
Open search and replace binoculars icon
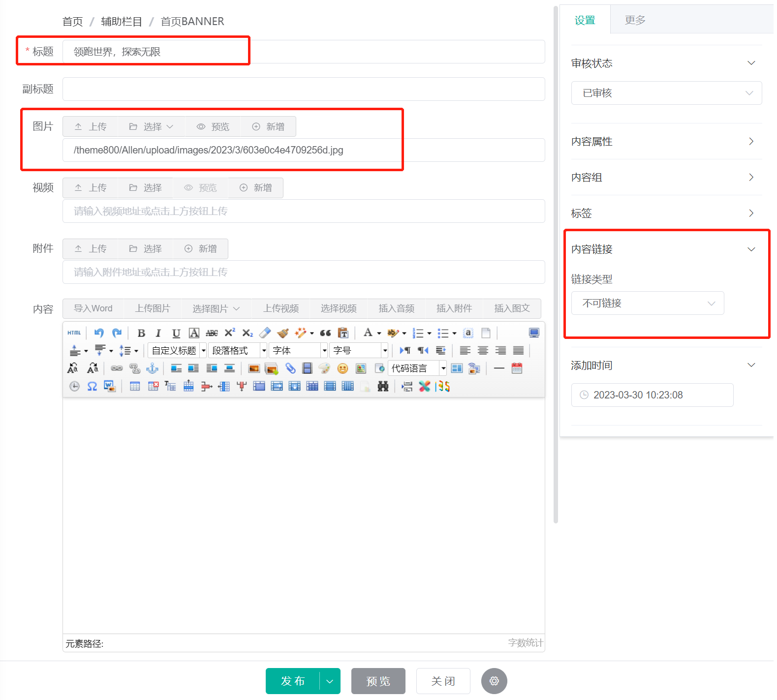383,387
